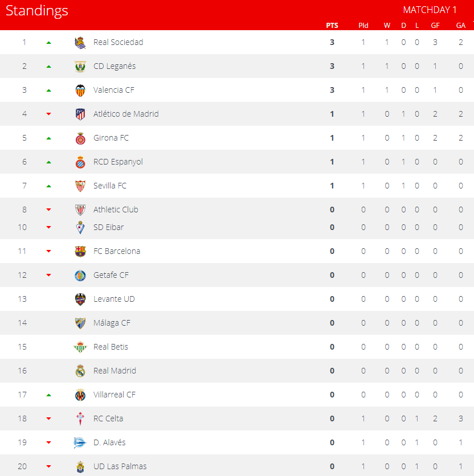The width and height of the screenshot is (474, 476).
Task: Click the FC Barcelona crest icon
Action: pos(80,252)
